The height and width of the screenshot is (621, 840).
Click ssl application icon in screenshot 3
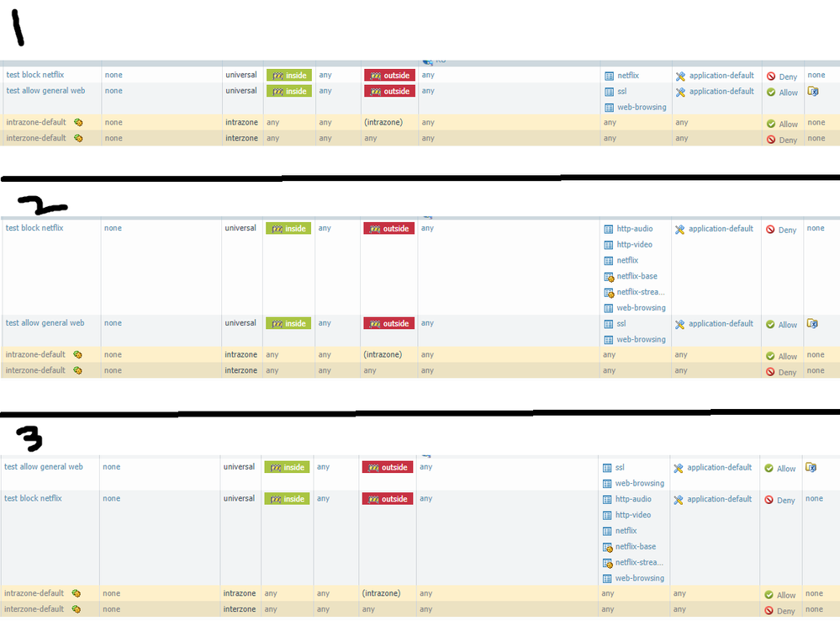point(607,468)
